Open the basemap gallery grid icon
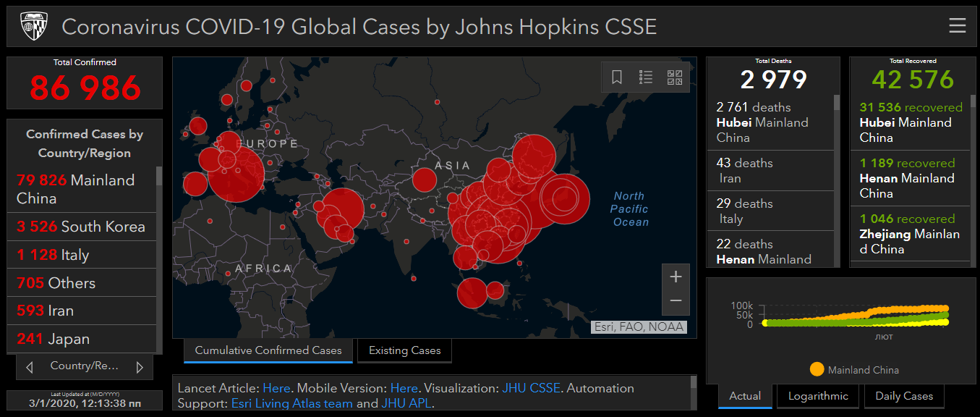The width and height of the screenshot is (980, 417). click(675, 77)
